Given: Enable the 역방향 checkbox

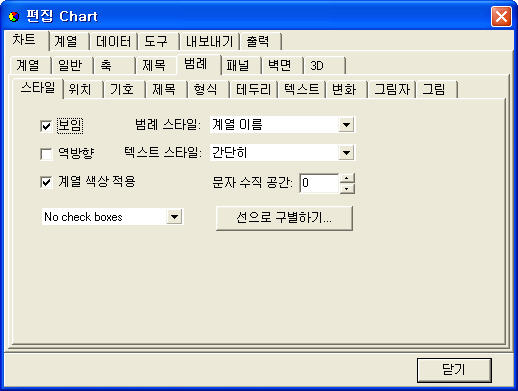Looking at the screenshot, I should coord(46,154).
